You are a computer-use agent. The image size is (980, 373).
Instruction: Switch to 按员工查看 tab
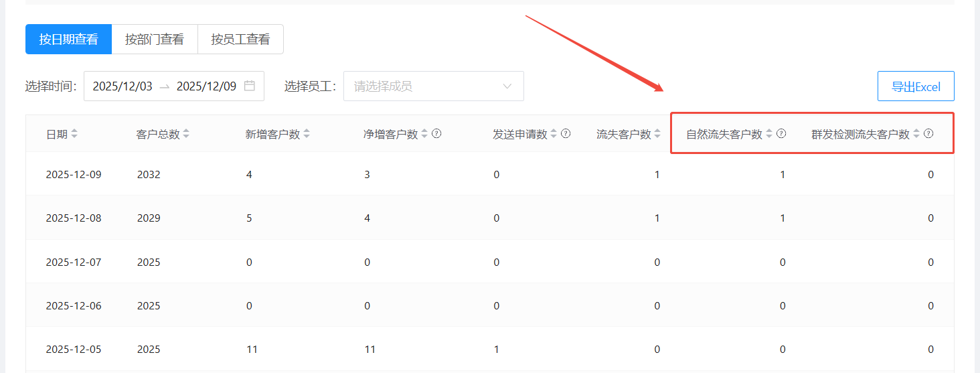coord(240,40)
